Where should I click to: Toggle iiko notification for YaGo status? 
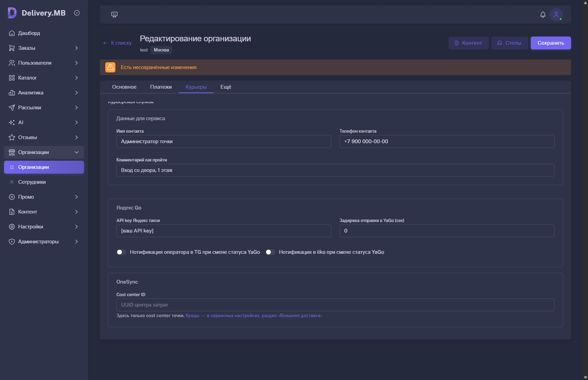click(270, 252)
